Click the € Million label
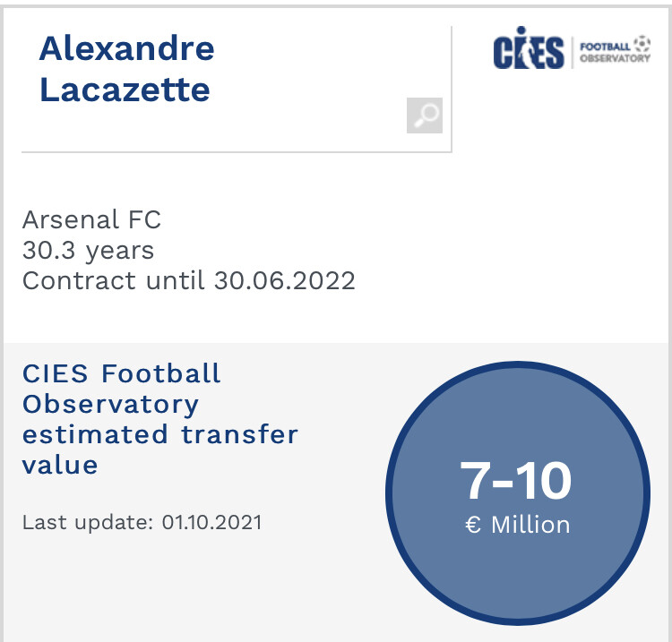The image size is (672, 642). (x=518, y=524)
